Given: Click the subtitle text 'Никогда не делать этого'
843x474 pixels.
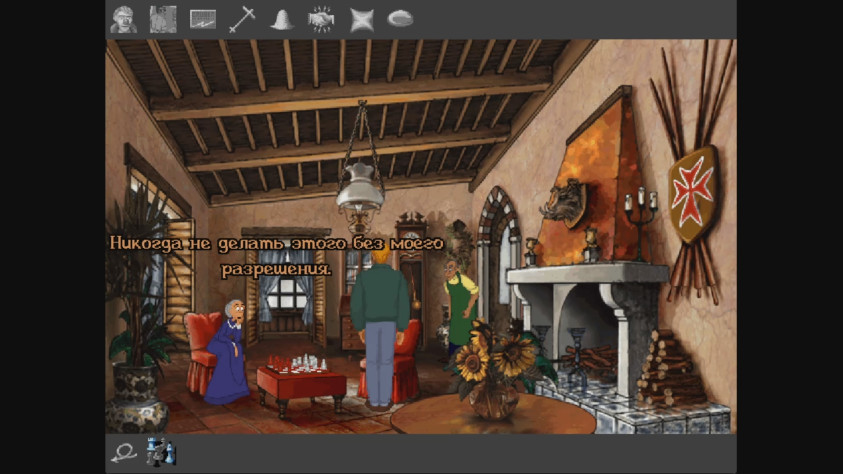Looking at the screenshot, I should click(227, 243).
